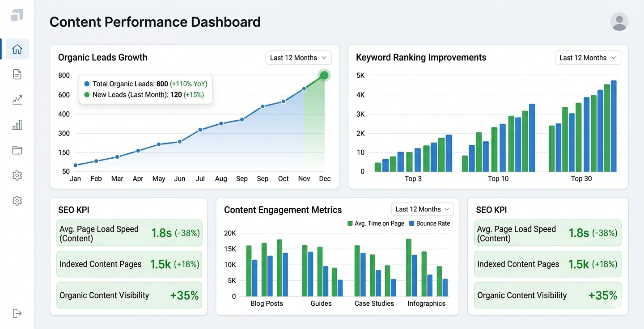Select the Top 3 axis label
The height and width of the screenshot is (329, 644).
click(x=413, y=179)
